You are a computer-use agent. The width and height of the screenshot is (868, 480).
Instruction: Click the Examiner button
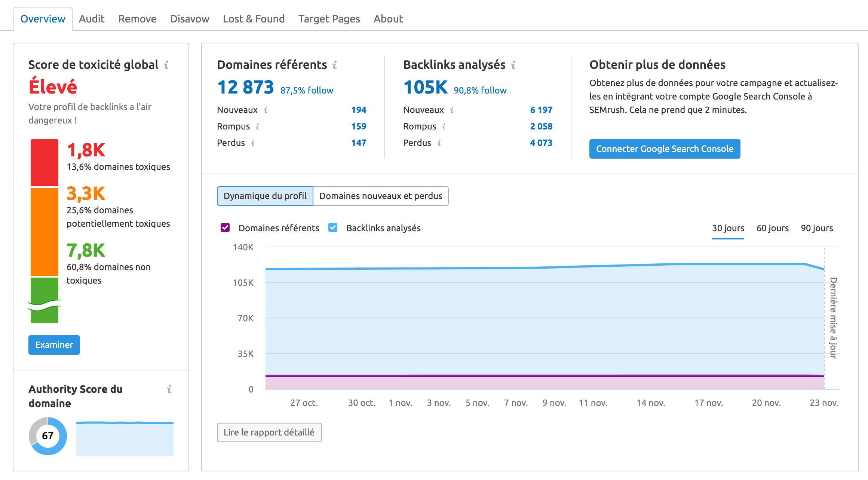[54, 345]
